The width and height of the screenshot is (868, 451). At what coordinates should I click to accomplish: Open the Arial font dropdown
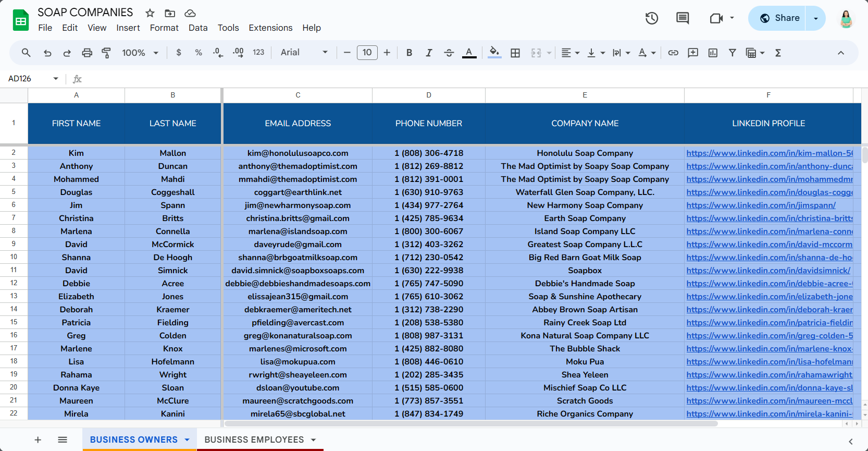[x=304, y=53]
